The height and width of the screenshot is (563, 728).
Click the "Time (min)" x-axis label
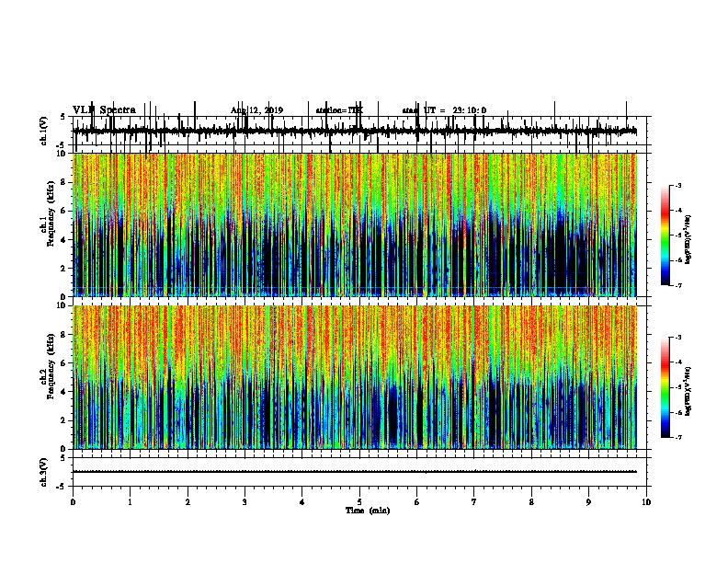[x=368, y=511]
